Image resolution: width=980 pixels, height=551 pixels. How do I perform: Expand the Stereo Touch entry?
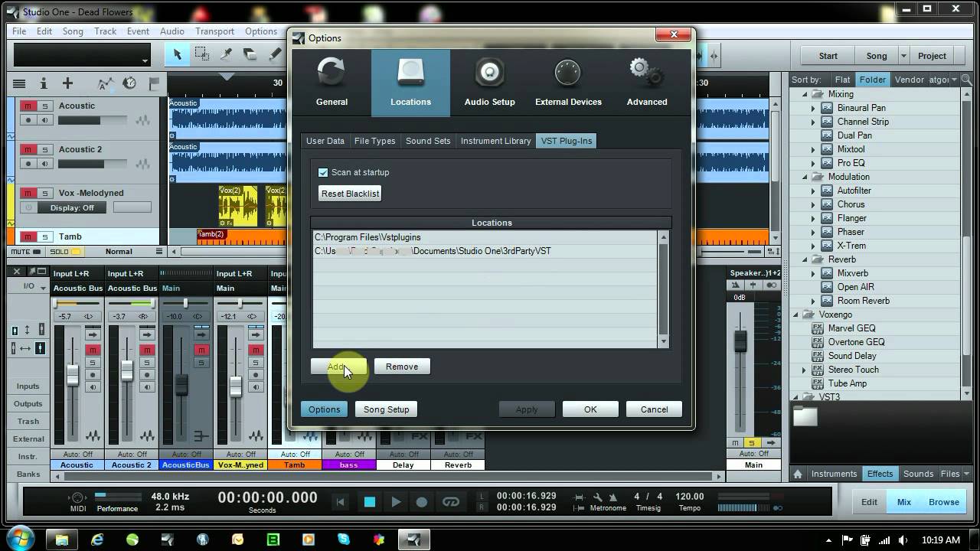pyautogui.click(x=804, y=370)
